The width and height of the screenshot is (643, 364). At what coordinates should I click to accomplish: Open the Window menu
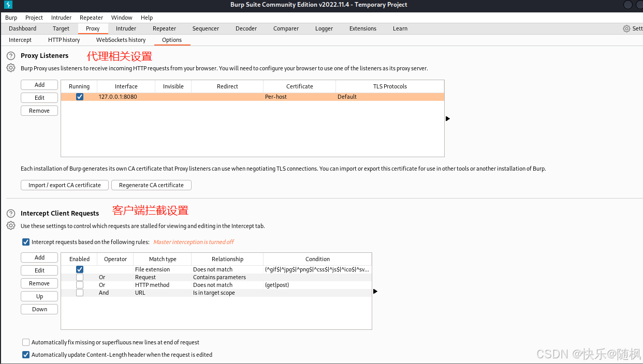(122, 18)
